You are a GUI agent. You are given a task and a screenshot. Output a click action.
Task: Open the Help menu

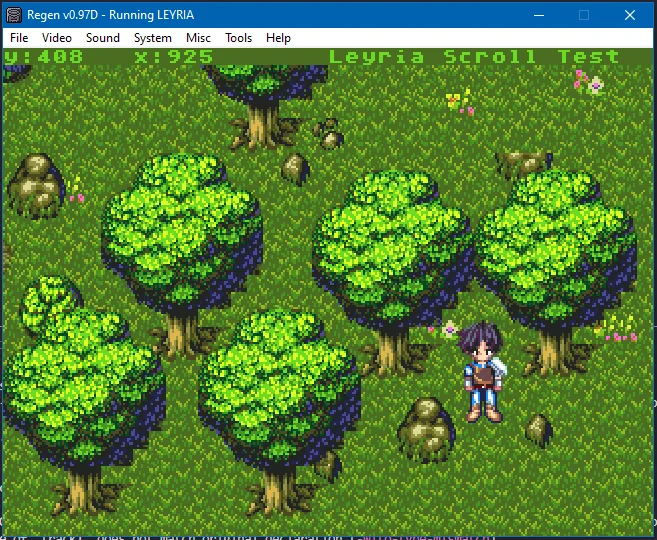coord(278,38)
